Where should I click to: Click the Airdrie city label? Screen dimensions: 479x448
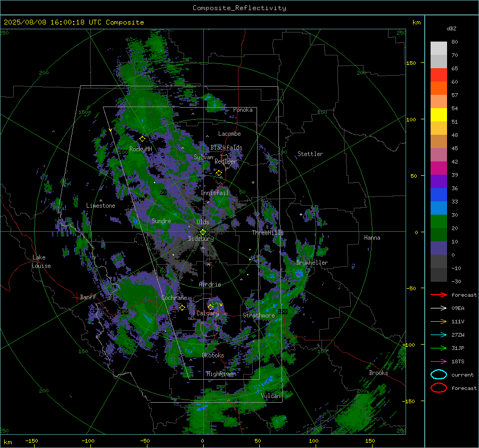pos(210,284)
